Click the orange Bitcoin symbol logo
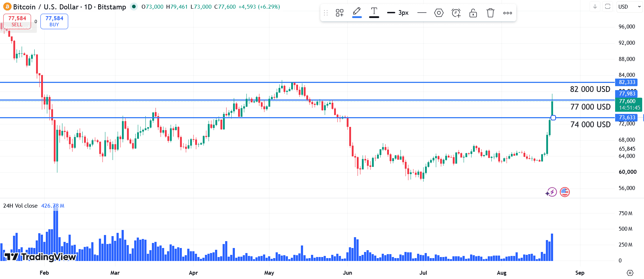644x279 pixels. [x=7, y=7]
